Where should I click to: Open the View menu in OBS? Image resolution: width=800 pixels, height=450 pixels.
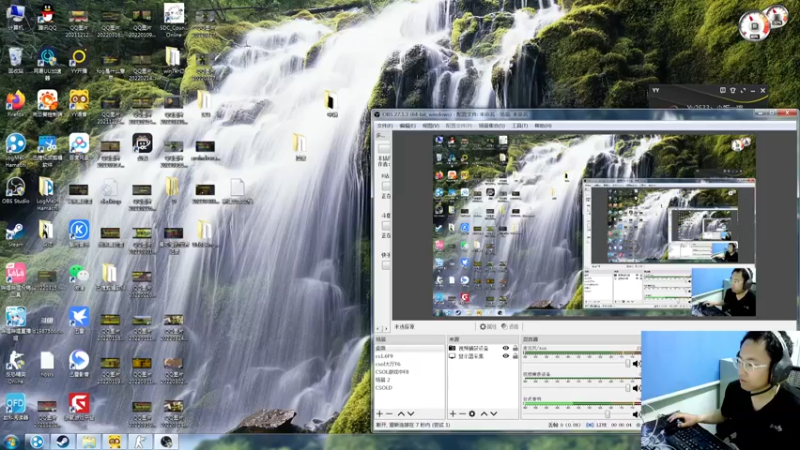431,126
